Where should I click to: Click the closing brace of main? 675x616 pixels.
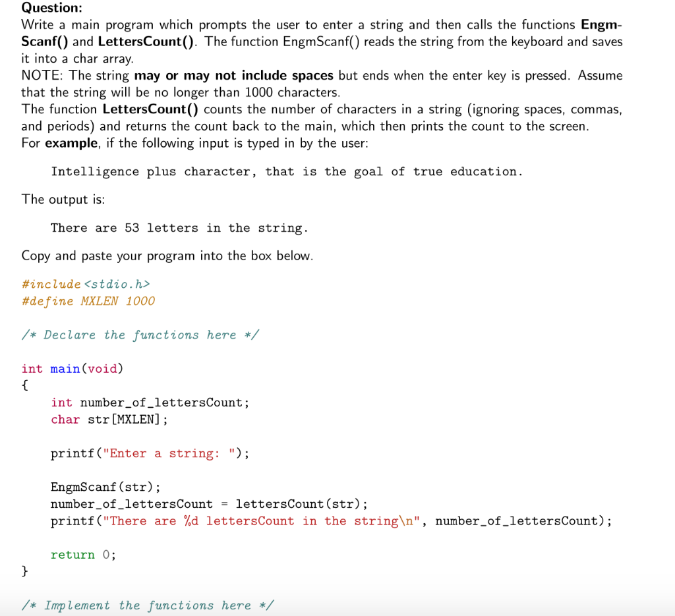coord(24,571)
